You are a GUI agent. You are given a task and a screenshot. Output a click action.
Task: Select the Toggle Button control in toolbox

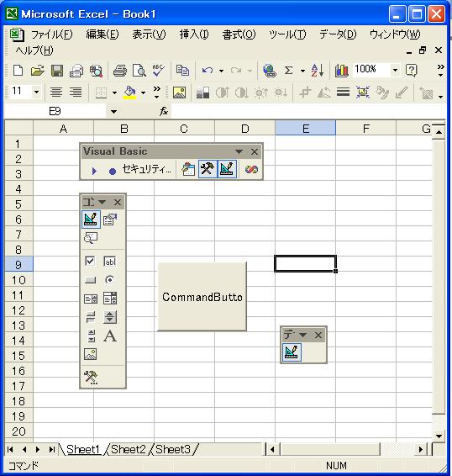(x=91, y=317)
